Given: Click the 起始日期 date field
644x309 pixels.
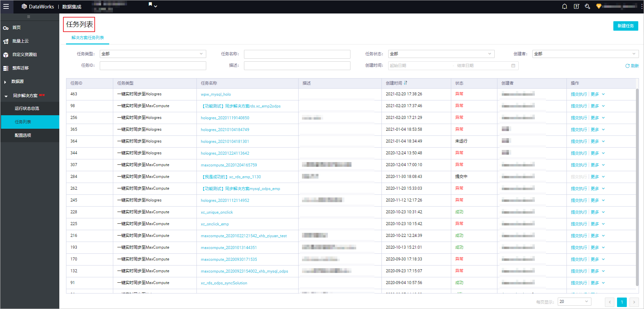Looking at the screenshot, I should click(420, 66).
